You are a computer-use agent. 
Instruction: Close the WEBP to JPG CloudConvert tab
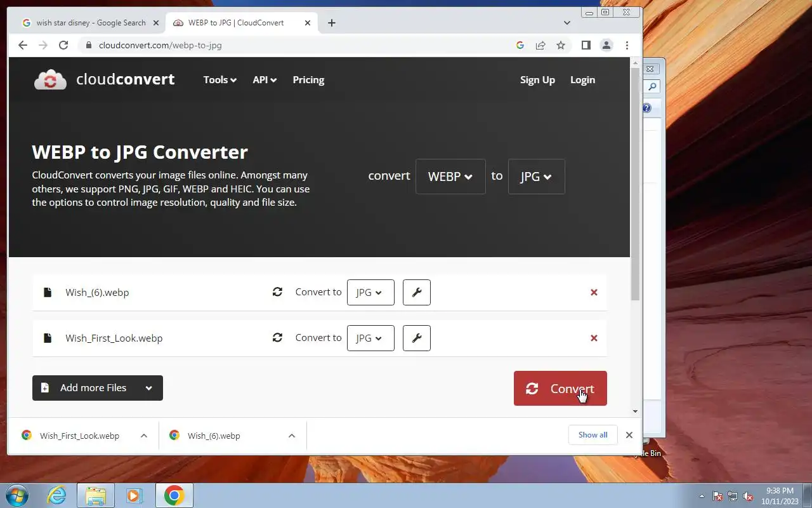click(308, 23)
